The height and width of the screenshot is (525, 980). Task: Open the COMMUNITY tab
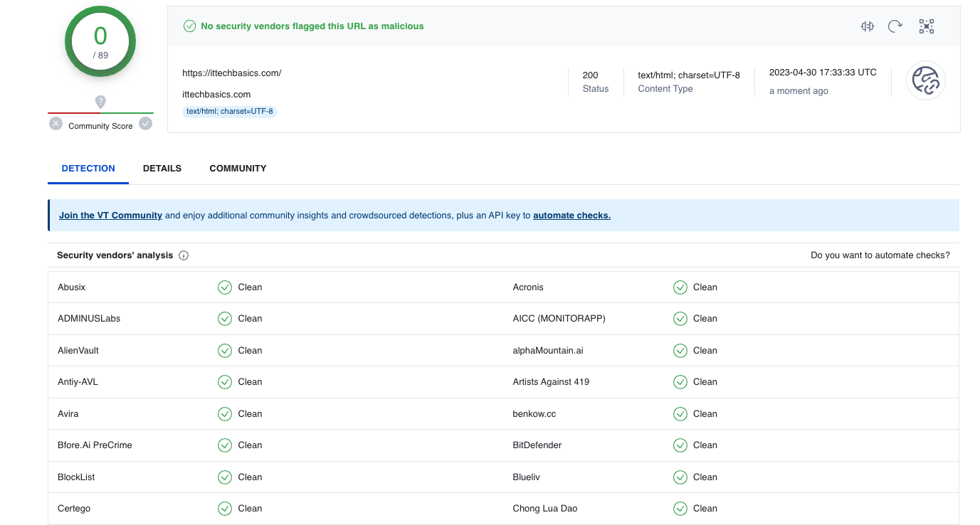238,169
